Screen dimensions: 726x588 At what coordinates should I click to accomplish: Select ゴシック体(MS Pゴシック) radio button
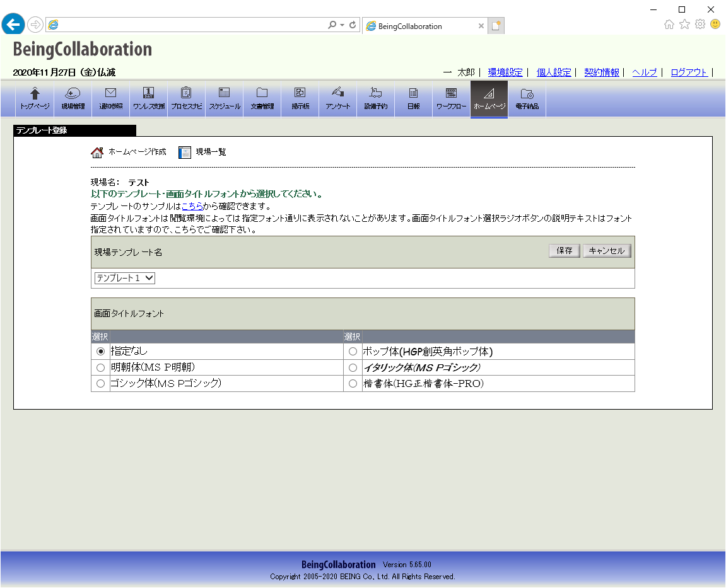tap(100, 384)
